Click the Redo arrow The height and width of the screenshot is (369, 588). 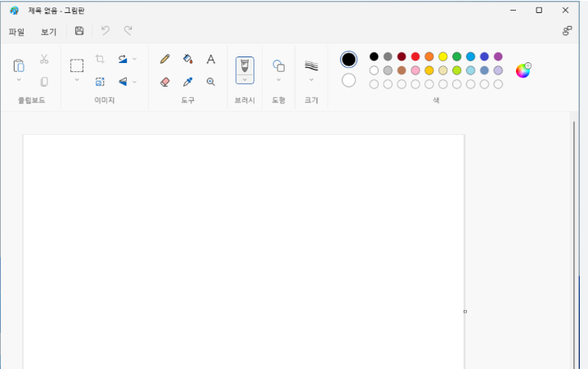[128, 31]
